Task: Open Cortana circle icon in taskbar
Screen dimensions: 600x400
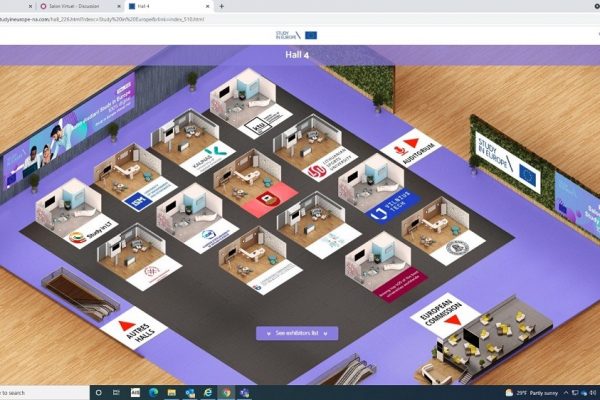Action: coord(99,393)
